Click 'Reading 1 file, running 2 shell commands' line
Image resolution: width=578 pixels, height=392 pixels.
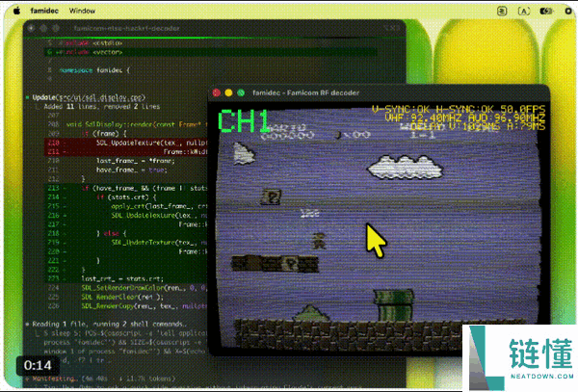click(109, 325)
